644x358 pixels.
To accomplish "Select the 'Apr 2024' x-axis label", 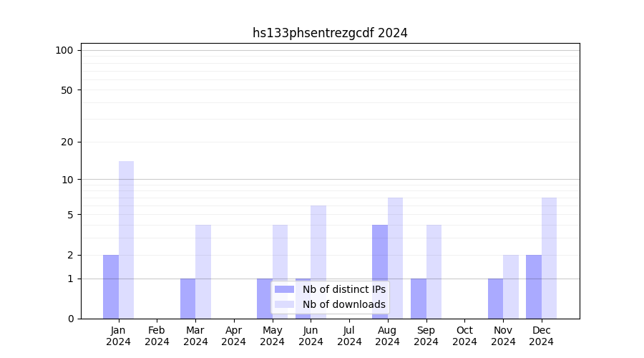I will 234,336.
